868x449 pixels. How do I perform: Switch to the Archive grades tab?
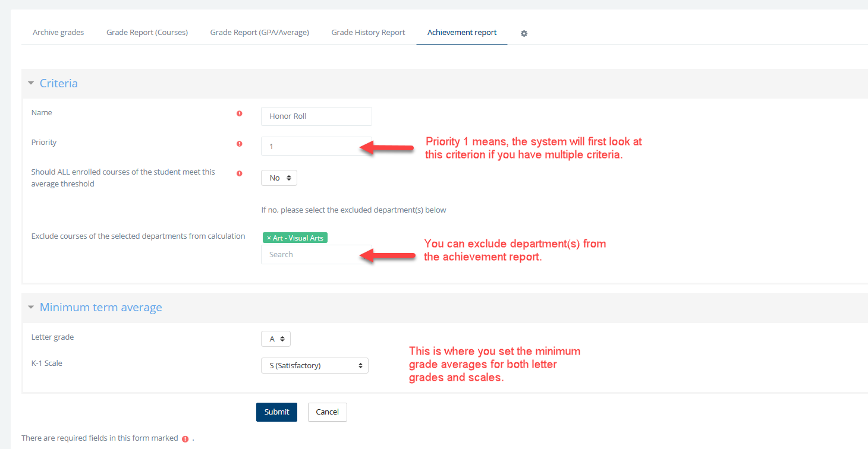(58, 33)
